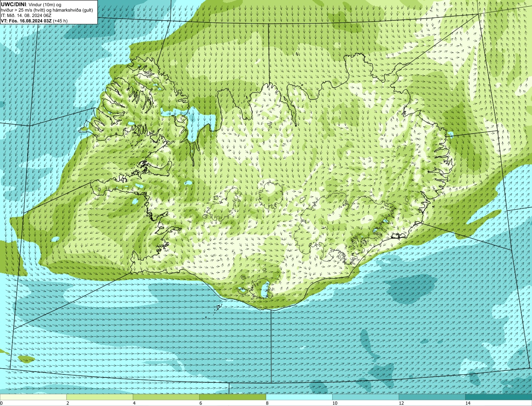Viewport: 532px width, 406px height.
Task: Click the "8" colorbar scale label
Action: (267, 403)
